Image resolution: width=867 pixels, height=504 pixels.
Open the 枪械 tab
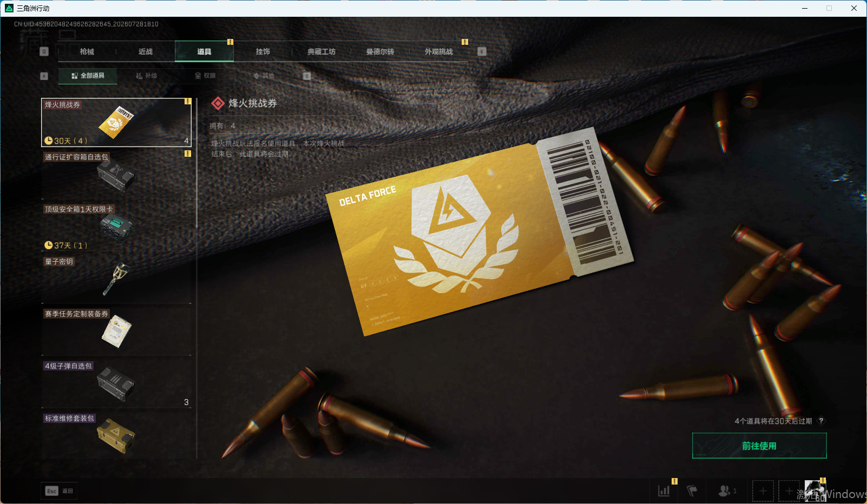point(87,52)
